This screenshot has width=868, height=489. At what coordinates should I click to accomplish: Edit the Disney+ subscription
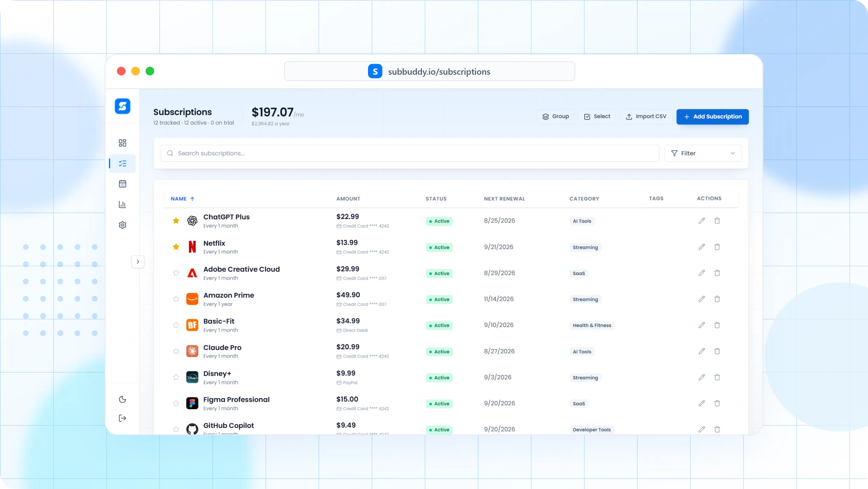702,377
